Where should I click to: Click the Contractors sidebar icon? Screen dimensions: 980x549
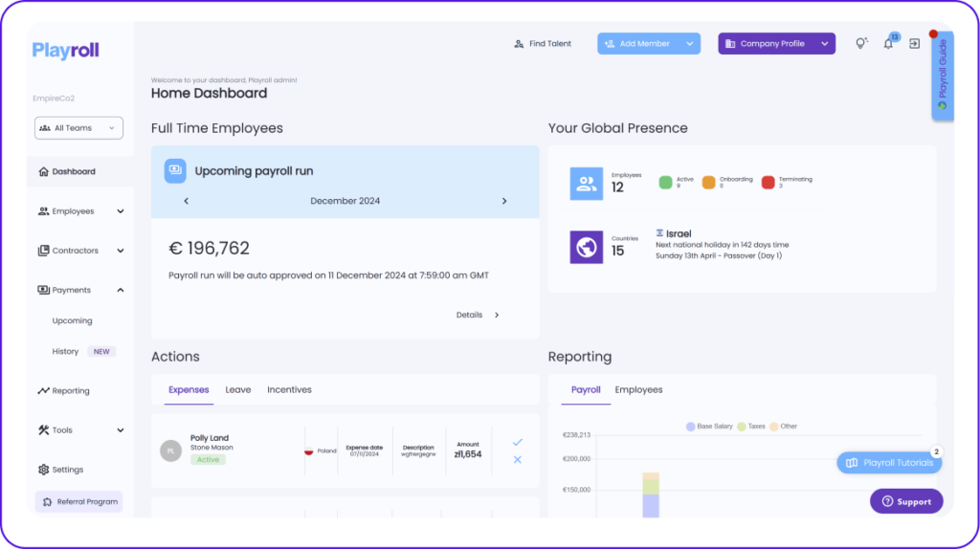[43, 251]
